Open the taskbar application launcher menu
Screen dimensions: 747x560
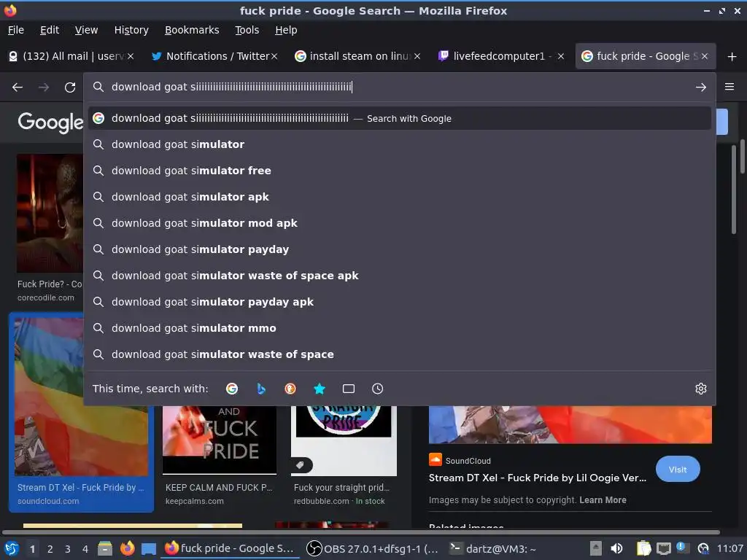pyautogui.click(x=12, y=548)
